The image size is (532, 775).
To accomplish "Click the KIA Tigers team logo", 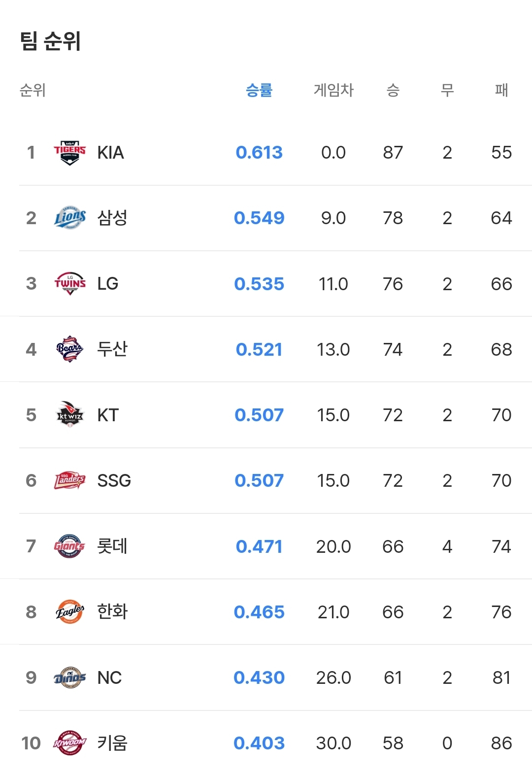I will click(x=69, y=152).
